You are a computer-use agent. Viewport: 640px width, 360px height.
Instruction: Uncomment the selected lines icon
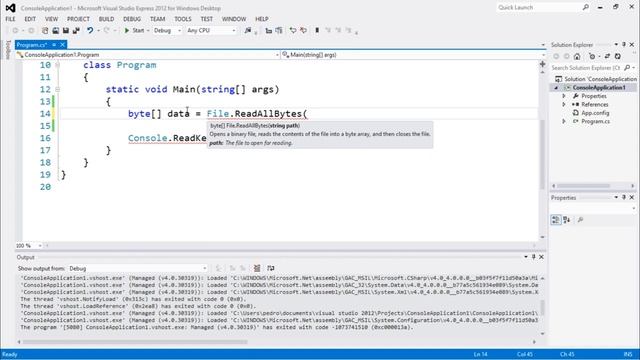point(303,31)
